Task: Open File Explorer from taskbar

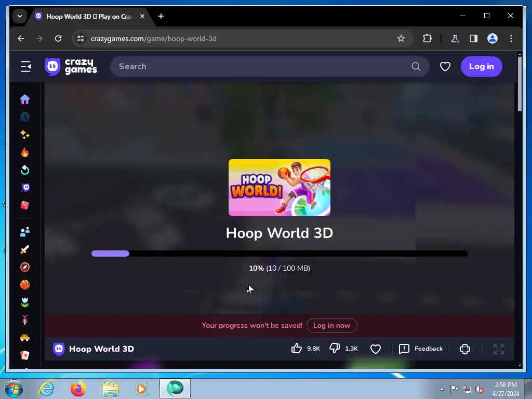Action: click(x=111, y=389)
